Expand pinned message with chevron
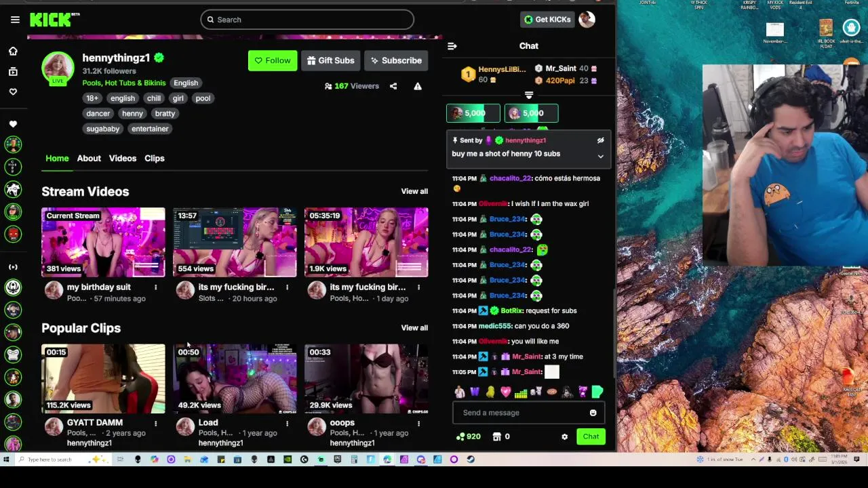Viewport: 868px width, 488px height. (x=600, y=157)
